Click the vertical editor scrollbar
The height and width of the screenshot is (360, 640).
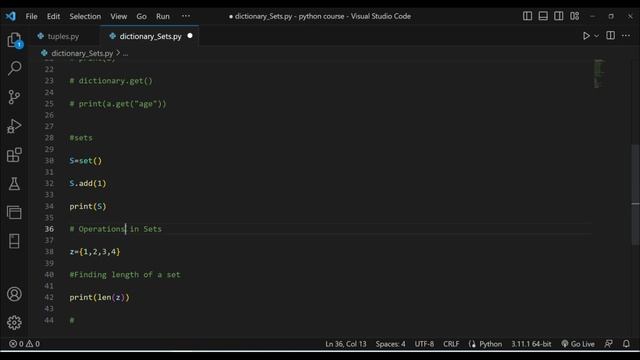[x=636, y=194]
